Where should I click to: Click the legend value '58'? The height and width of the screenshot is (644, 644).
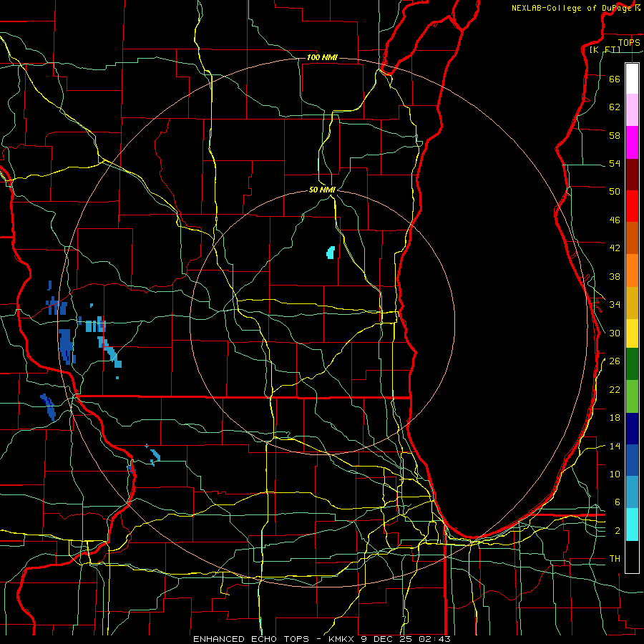tap(615, 135)
